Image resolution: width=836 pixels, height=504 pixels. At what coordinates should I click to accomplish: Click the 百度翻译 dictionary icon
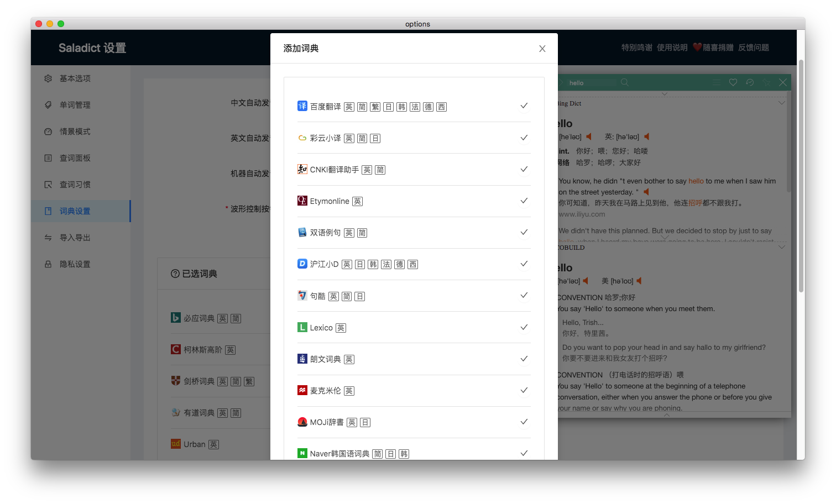(302, 106)
